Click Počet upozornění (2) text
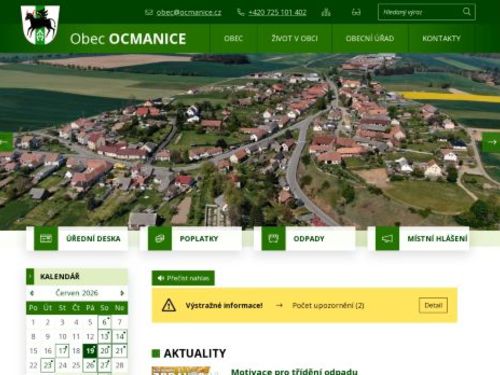 [328, 305]
